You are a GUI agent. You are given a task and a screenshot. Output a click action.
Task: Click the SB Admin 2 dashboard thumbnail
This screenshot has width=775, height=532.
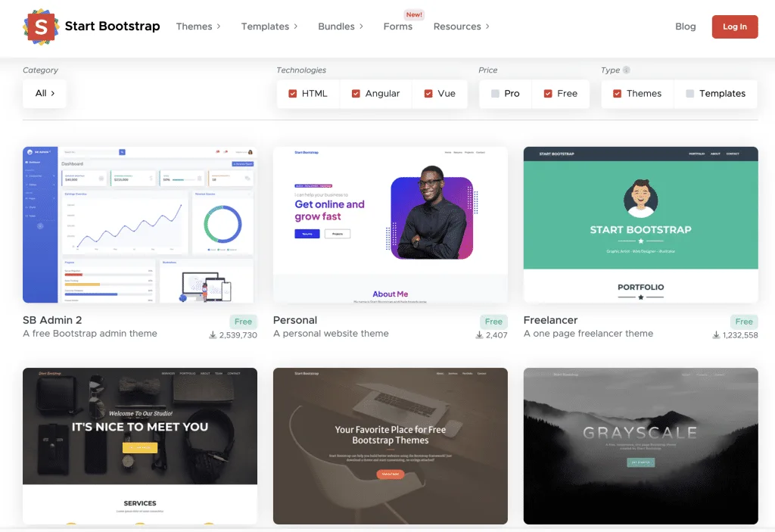point(140,225)
